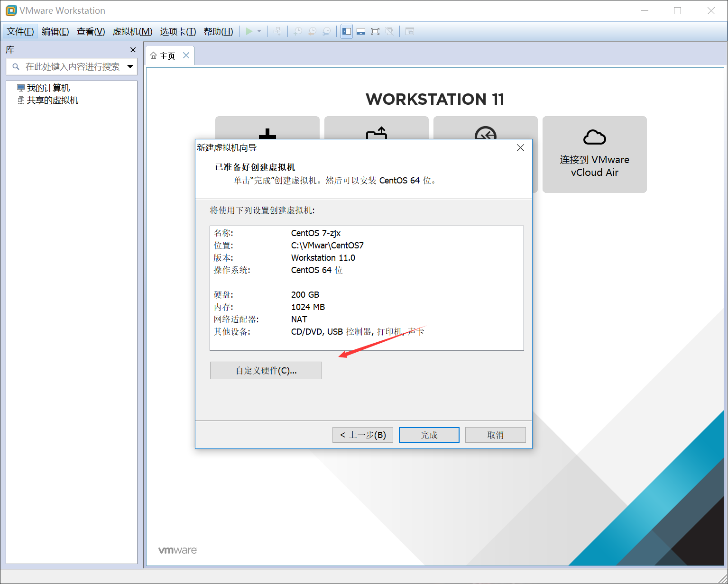Toggle the library sidebar view icon
This screenshot has height=584, width=728.
(347, 31)
